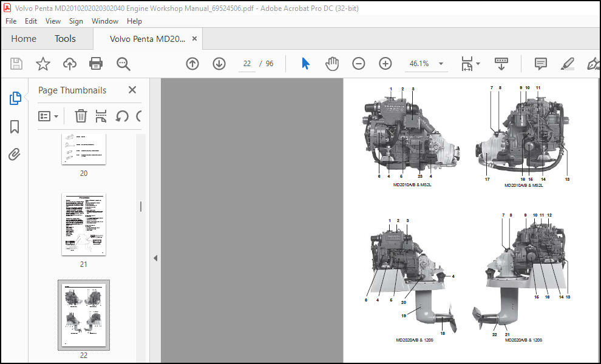This screenshot has width=601, height=364.
Task: Open the Find text search tool
Action: coord(123,64)
